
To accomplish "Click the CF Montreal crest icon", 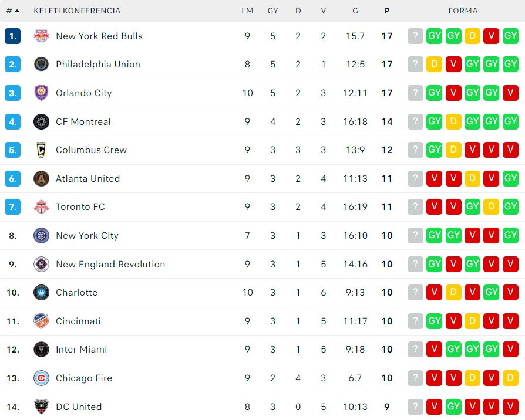I will click(x=42, y=122).
